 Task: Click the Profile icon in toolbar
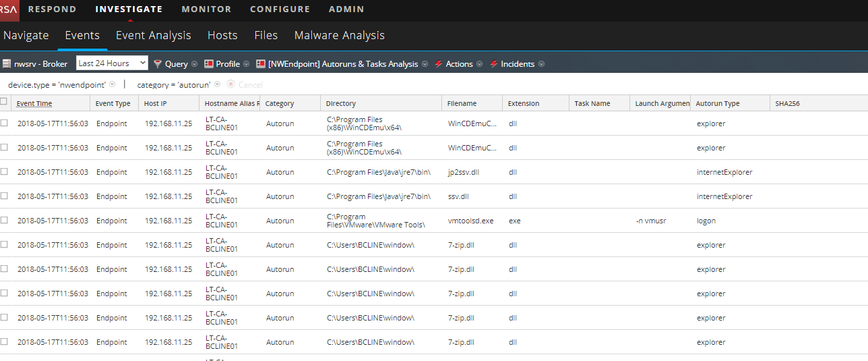tap(209, 64)
